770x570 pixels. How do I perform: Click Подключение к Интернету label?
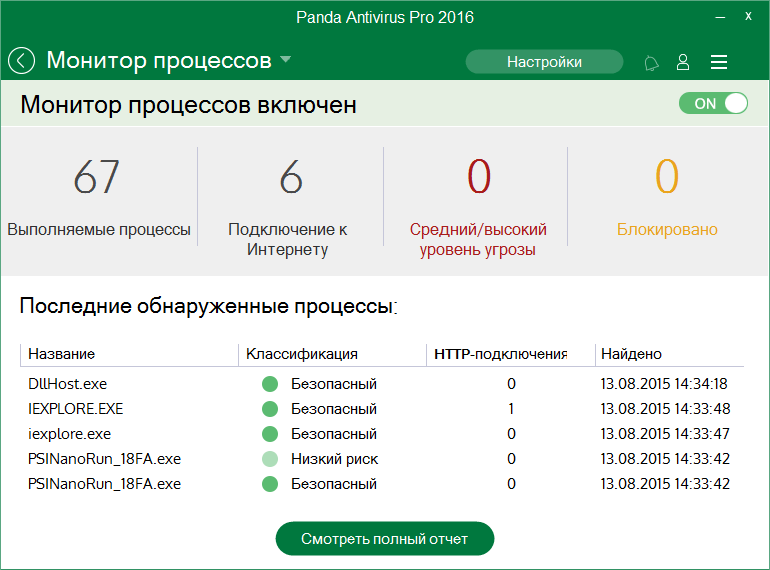[x=288, y=240]
